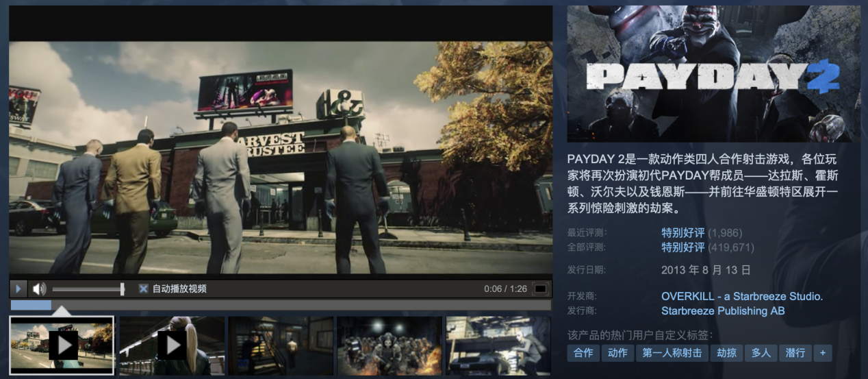The image size is (868, 379).
Task: Select the fifth screenshot thumbnail
Action: click(498, 345)
